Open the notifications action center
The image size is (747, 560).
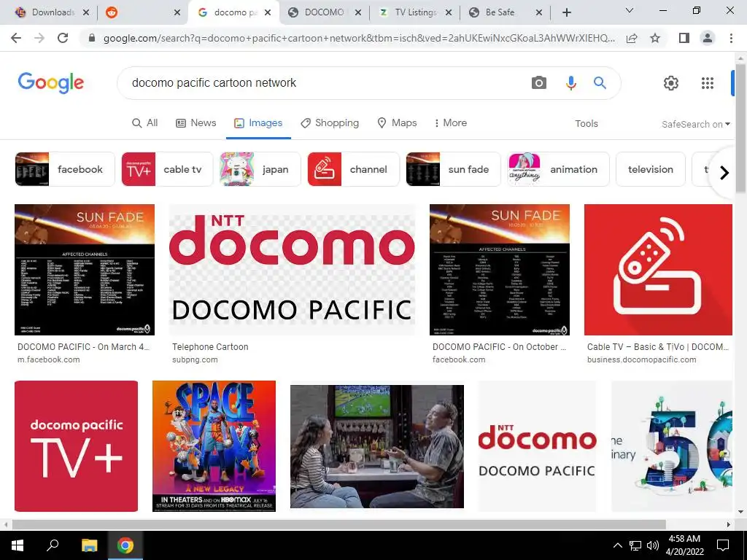723,545
